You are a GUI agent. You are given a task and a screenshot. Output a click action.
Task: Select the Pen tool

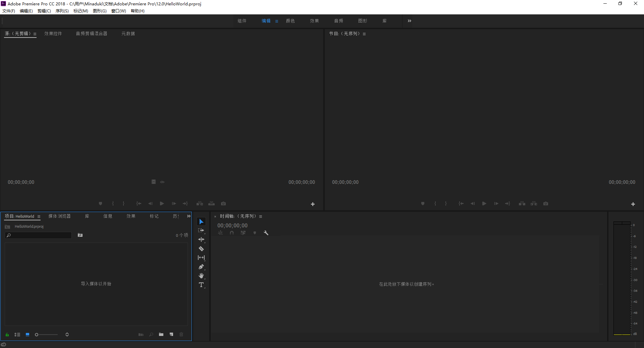pos(201,267)
